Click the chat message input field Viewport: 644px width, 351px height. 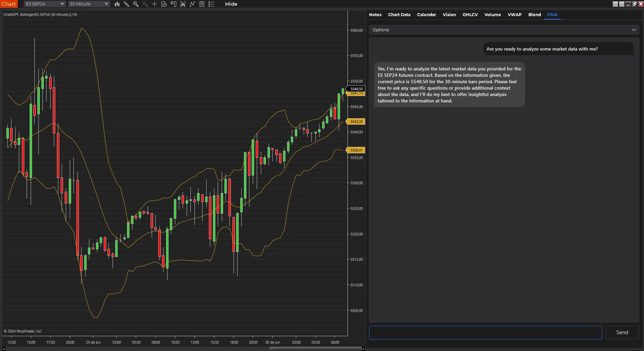point(485,332)
